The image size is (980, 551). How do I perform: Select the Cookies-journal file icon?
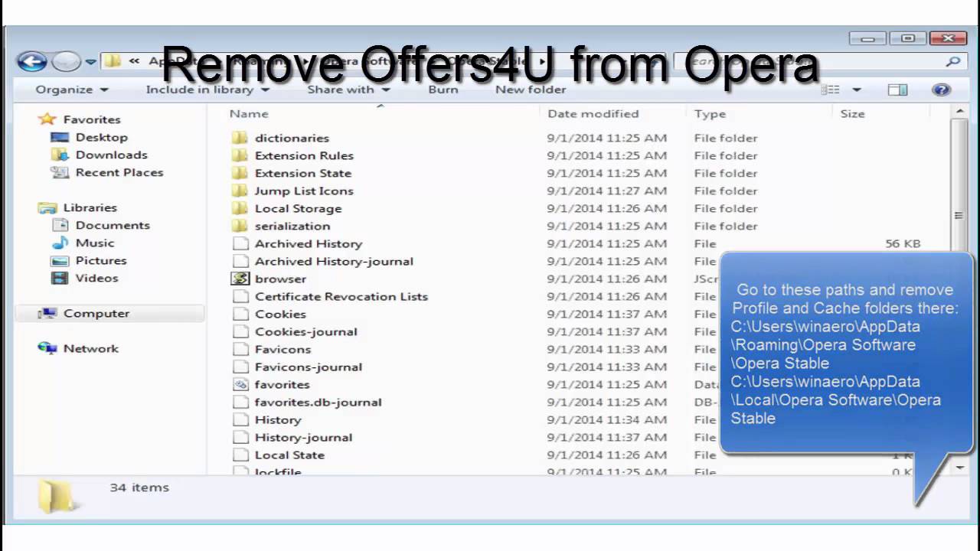click(240, 331)
